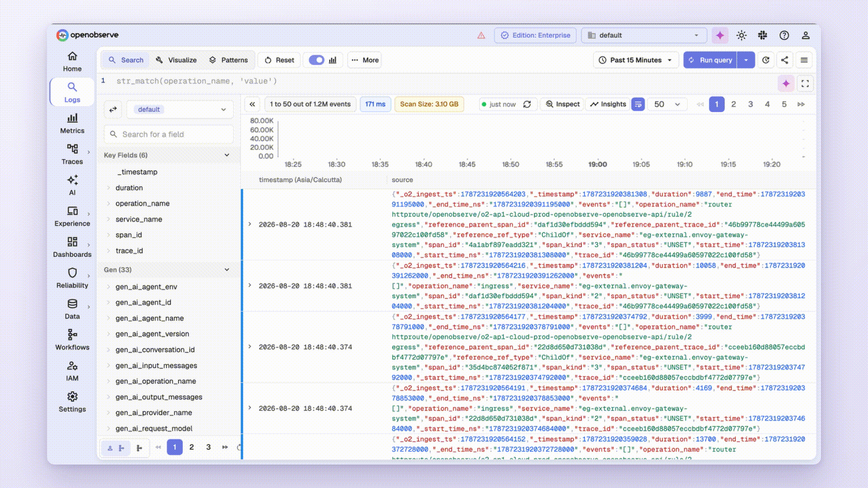868x488 pixels.
Task: Open the stream default dropdown
Action: (180, 109)
